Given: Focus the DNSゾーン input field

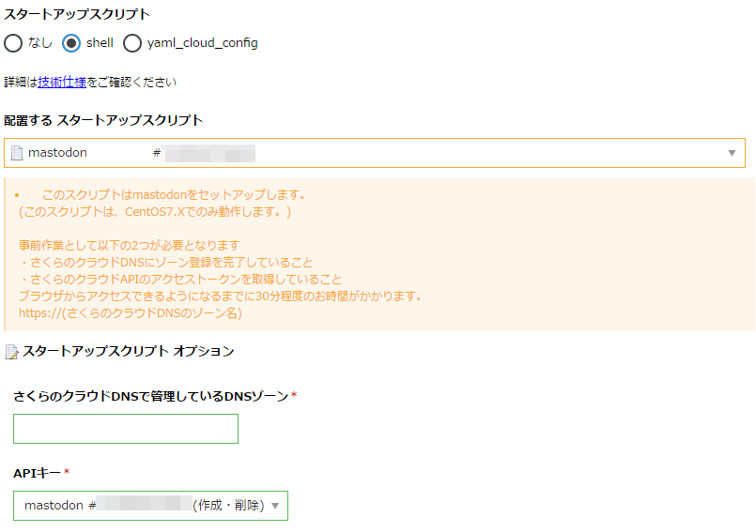Looking at the screenshot, I should (126, 429).
